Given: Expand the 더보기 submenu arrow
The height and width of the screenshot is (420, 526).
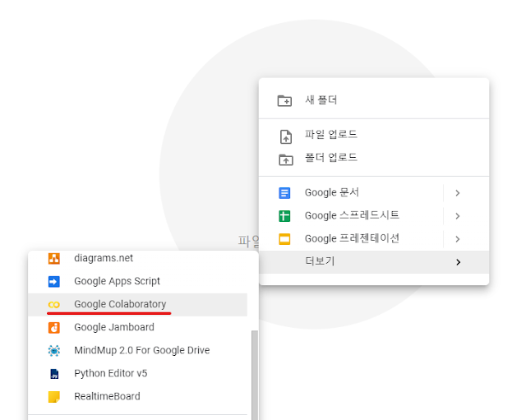Looking at the screenshot, I should coord(459,262).
